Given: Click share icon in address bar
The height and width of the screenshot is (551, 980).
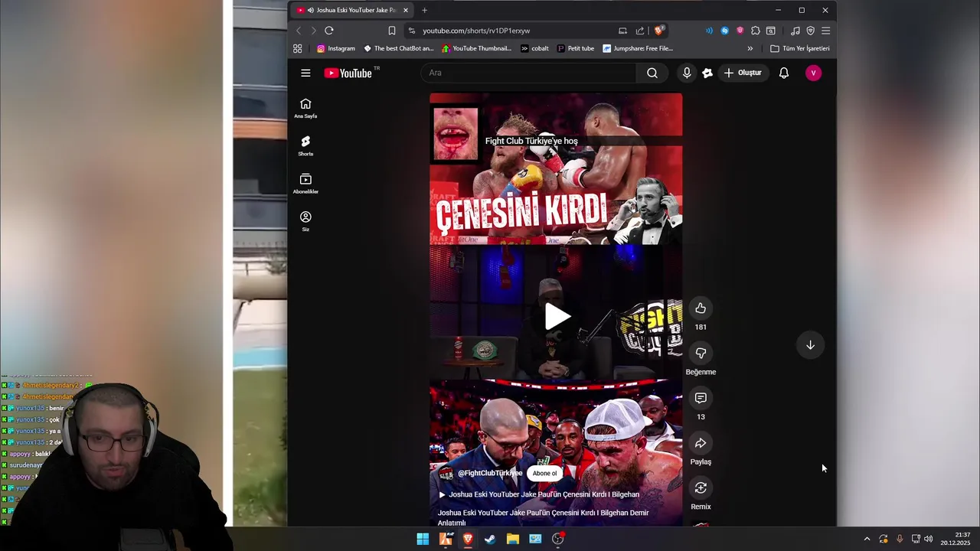Looking at the screenshot, I should pyautogui.click(x=640, y=31).
